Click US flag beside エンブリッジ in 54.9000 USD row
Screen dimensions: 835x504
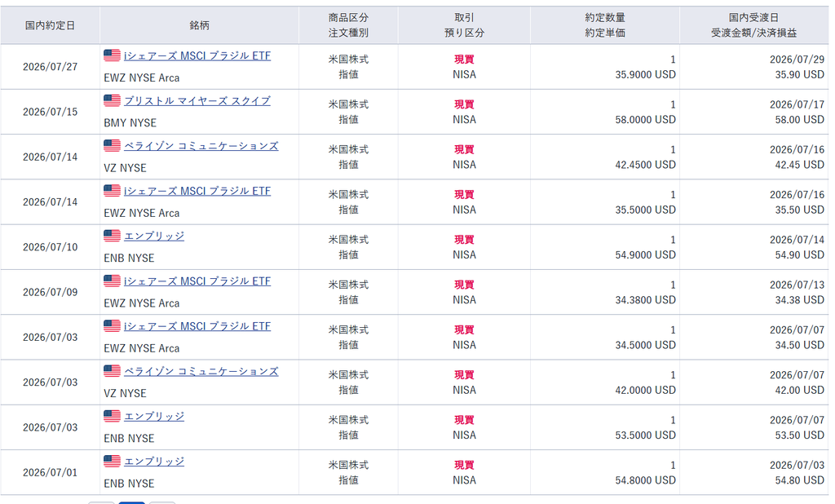point(112,236)
